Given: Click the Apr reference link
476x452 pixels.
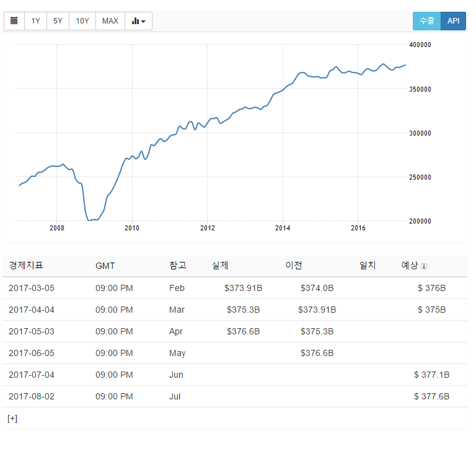Looking at the screenshot, I should point(177,331).
